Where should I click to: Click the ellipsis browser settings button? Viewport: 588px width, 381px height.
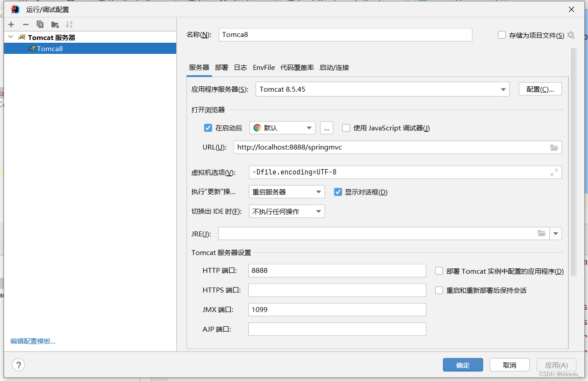coord(327,128)
